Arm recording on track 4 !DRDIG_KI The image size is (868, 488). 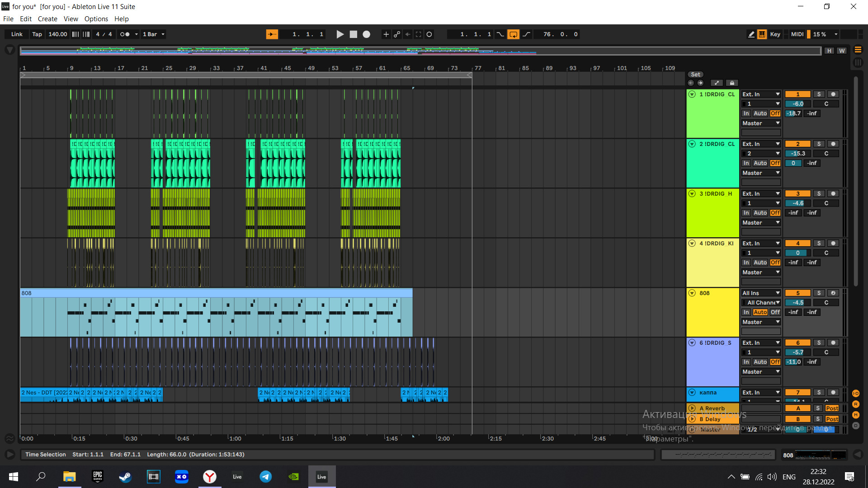tap(833, 244)
